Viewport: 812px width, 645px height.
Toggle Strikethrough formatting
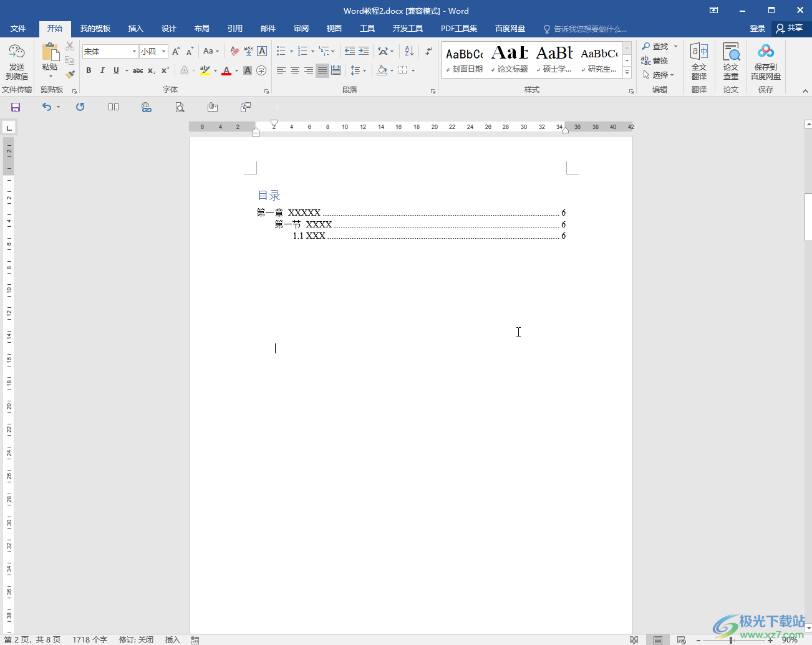click(138, 70)
